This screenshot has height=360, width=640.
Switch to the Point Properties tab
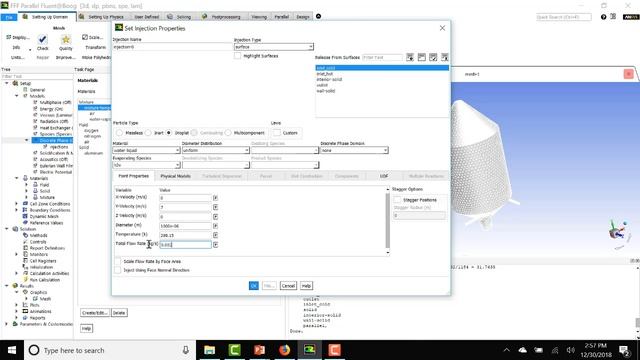coord(133,176)
